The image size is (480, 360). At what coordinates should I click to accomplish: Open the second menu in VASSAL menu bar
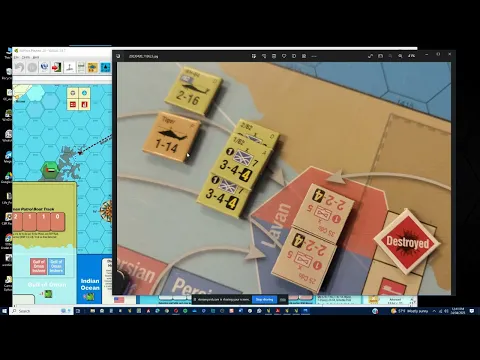[x=26, y=58]
